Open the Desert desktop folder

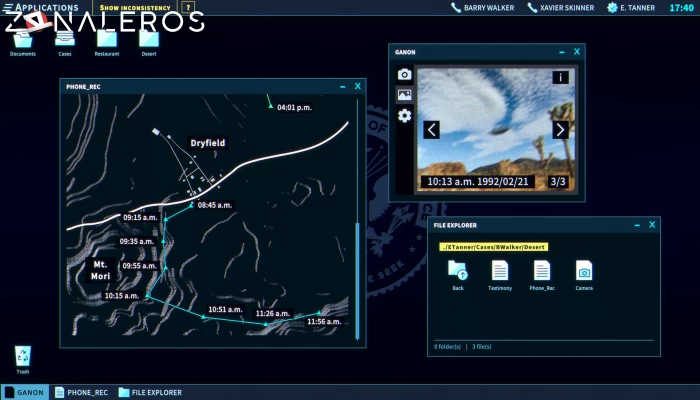coord(149,43)
